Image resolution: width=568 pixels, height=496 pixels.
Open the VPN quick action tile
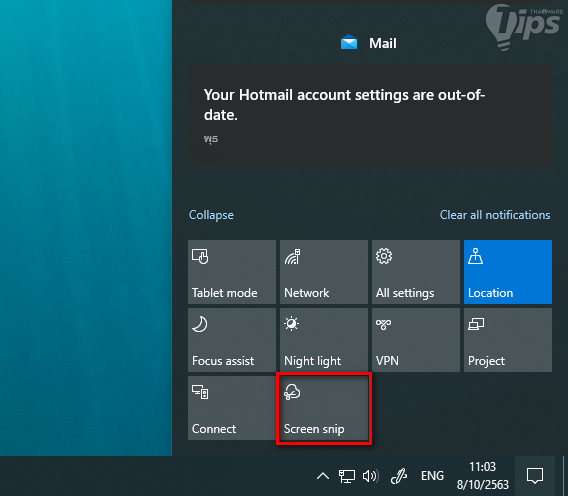click(416, 340)
